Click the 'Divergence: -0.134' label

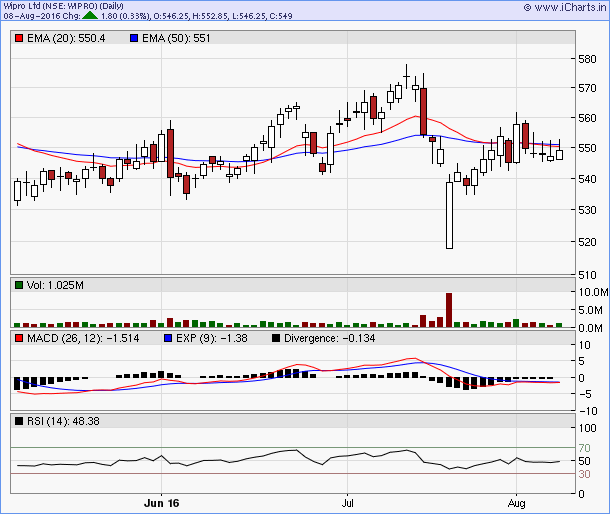[330, 338]
